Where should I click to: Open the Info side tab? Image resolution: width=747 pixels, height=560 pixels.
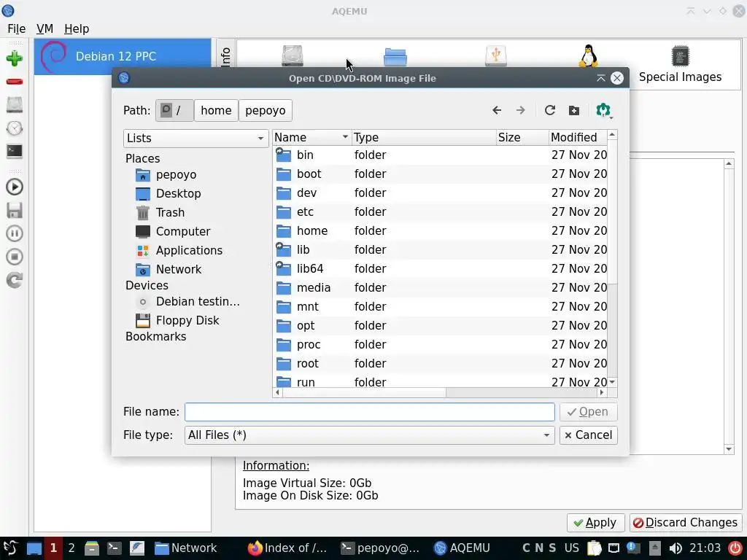pyautogui.click(x=225, y=56)
